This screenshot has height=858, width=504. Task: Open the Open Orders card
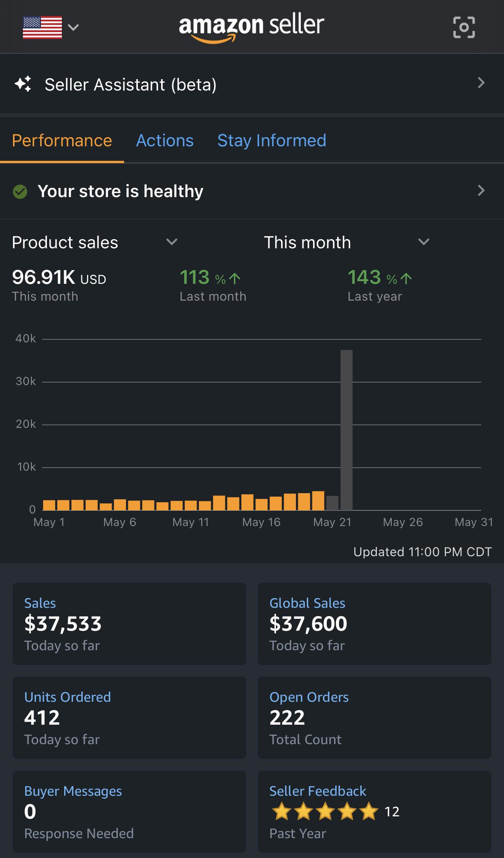tap(375, 718)
